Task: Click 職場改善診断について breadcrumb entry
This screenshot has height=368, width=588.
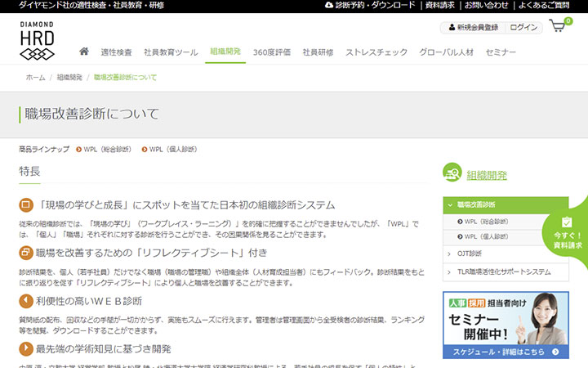Action: (125, 78)
